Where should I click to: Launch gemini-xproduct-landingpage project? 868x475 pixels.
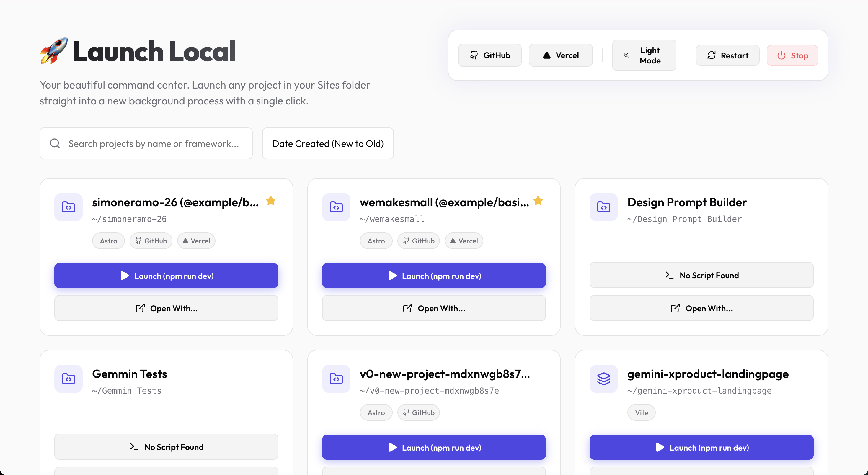click(701, 447)
